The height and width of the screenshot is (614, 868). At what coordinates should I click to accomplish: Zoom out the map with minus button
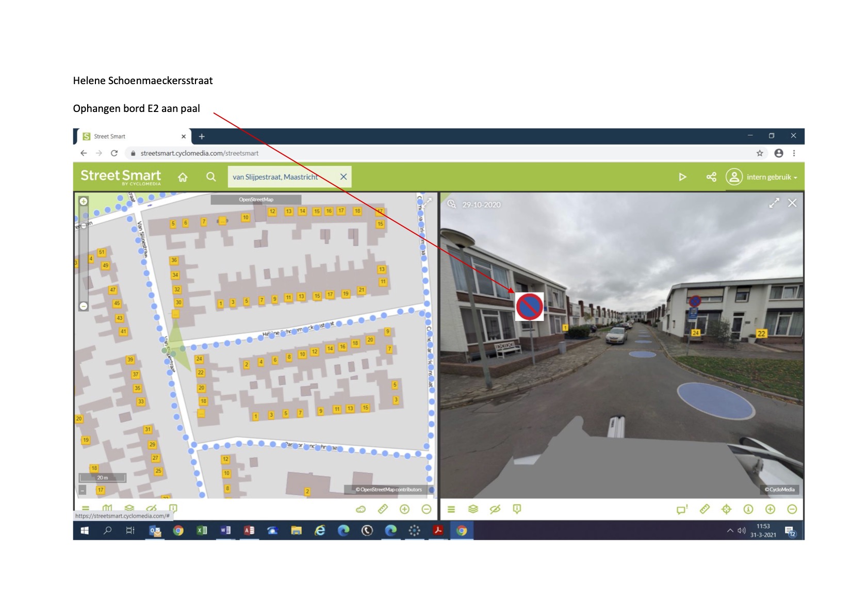click(83, 306)
